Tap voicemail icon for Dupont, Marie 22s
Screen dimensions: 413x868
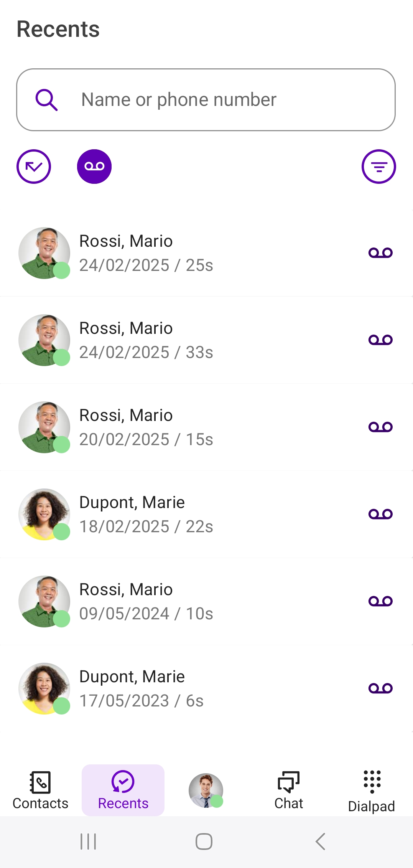pyautogui.click(x=380, y=514)
